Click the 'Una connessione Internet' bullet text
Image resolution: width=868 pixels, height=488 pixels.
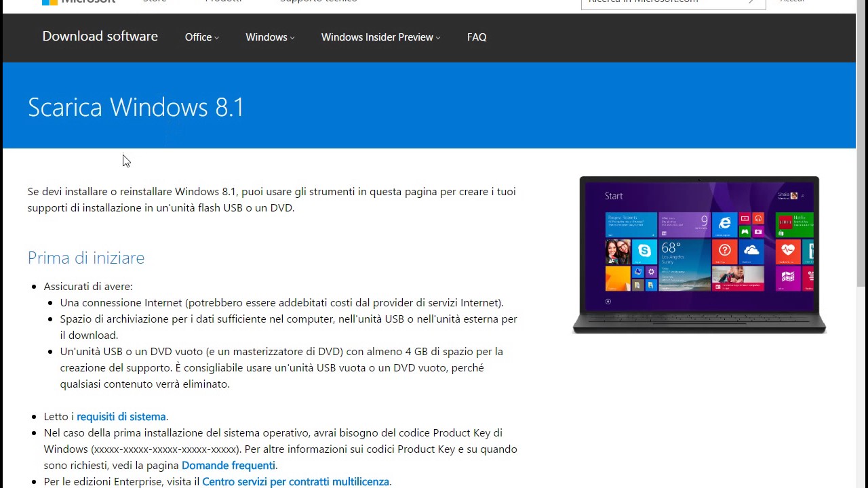(x=282, y=302)
